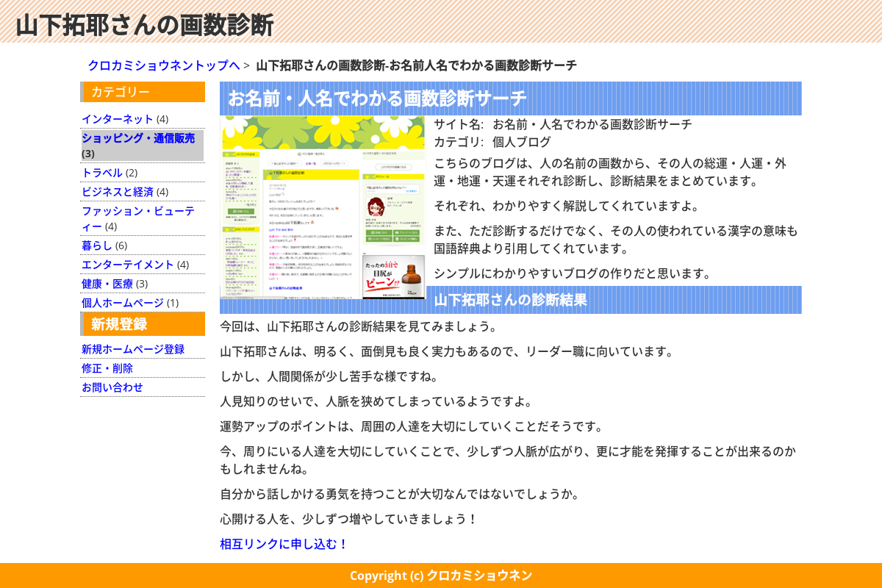
Task: Open the 修正・削除 link
Action: coord(107,368)
